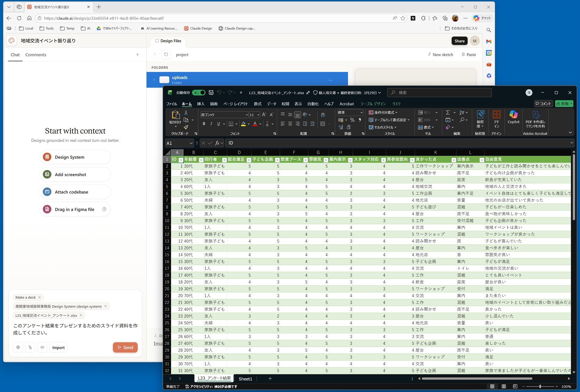Viewport: 580px width, 392px height.
Task: Click the Share button in Claude Design
Action: pyautogui.click(x=459, y=41)
